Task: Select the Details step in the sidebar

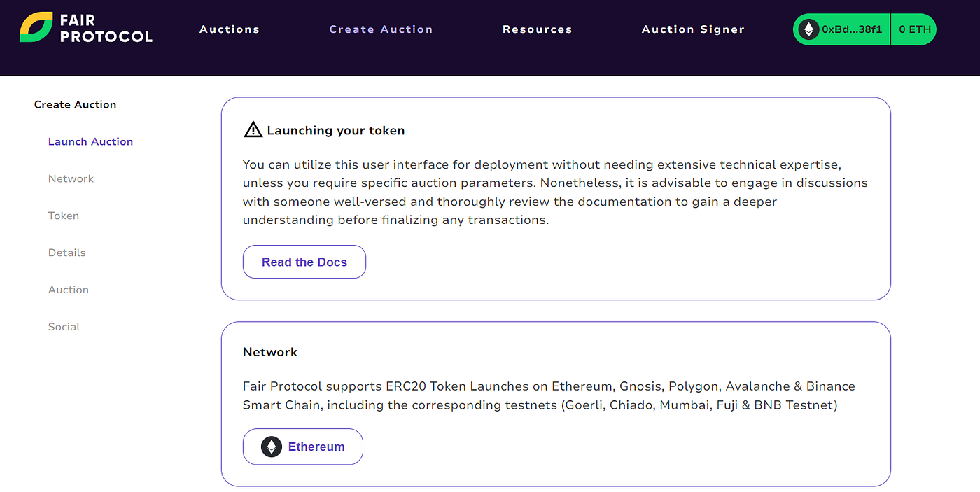Action: pyautogui.click(x=66, y=253)
